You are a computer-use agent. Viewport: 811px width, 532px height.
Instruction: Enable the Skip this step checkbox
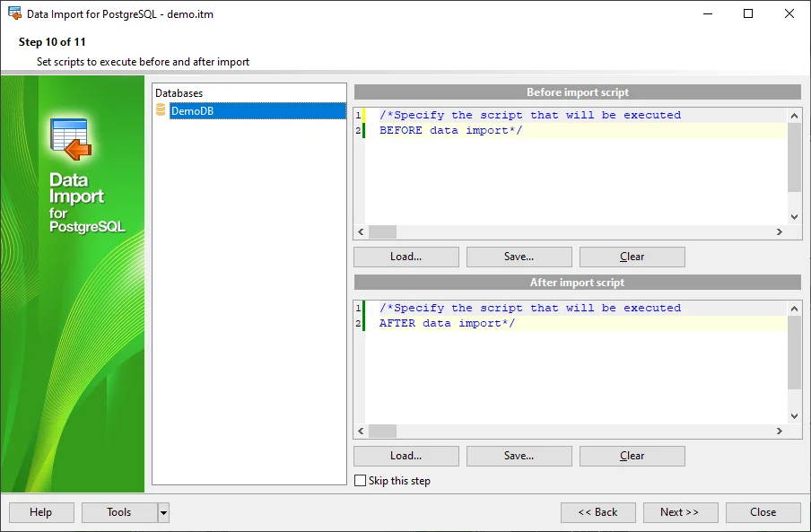coord(361,481)
